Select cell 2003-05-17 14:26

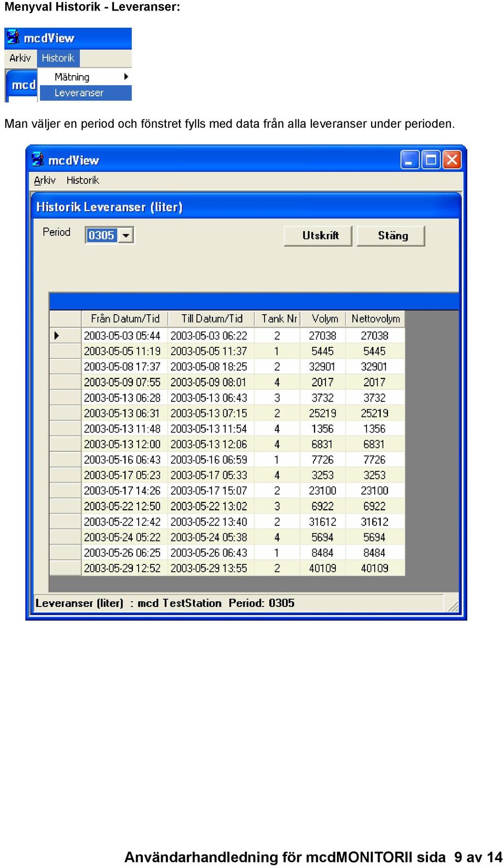coord(125,490)
